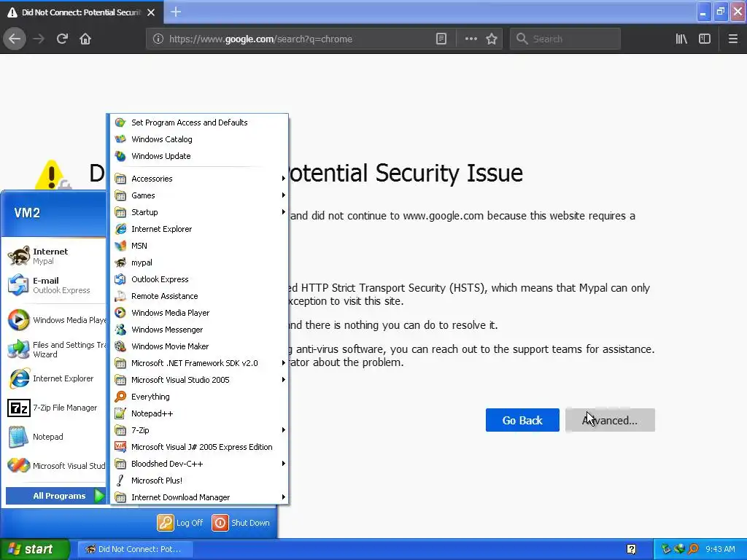
Task: Open Set Program Access and Defaults
Action: pyautogui.click(x=199, y=122)
